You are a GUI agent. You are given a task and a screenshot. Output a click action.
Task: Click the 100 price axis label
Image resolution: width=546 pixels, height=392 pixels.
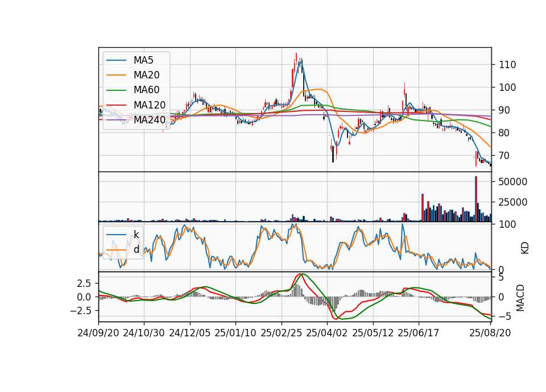click(x=507, y=87)
